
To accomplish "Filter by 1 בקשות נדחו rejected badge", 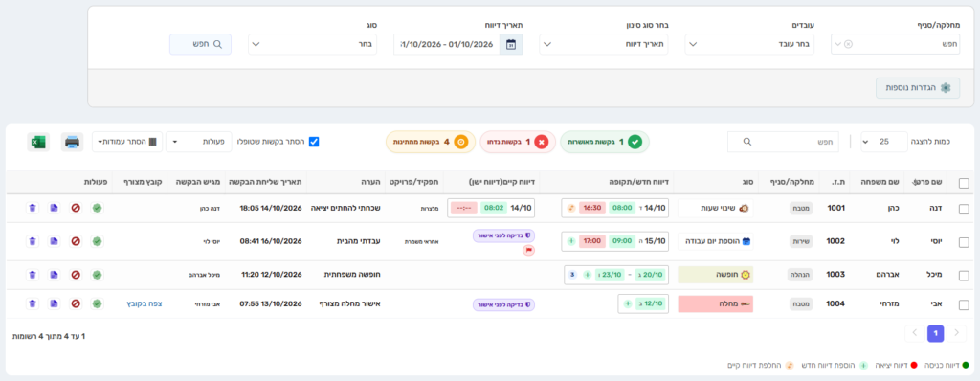I will click(518, 142).
